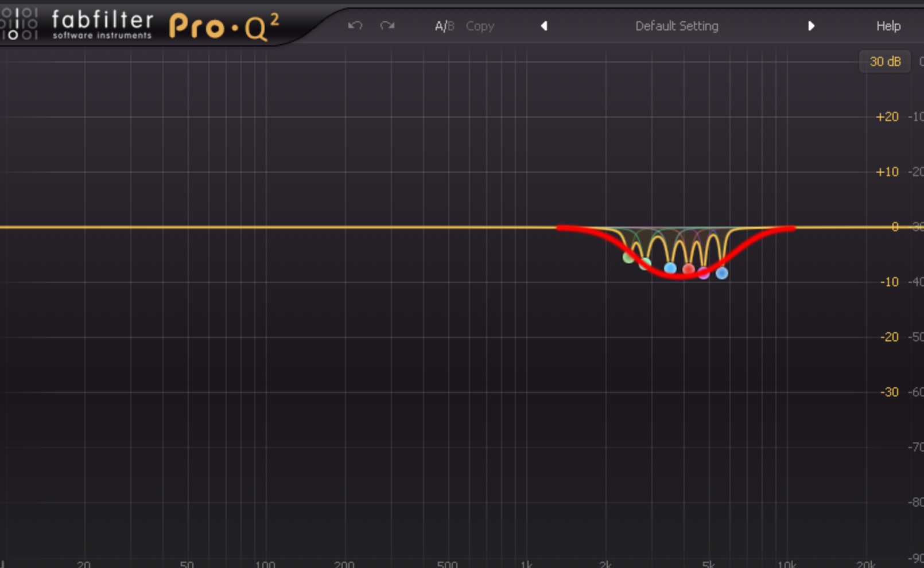Select the leftmost green EQ band node
The height and width of the screenshot is (568, 924).
pos(628,258)
